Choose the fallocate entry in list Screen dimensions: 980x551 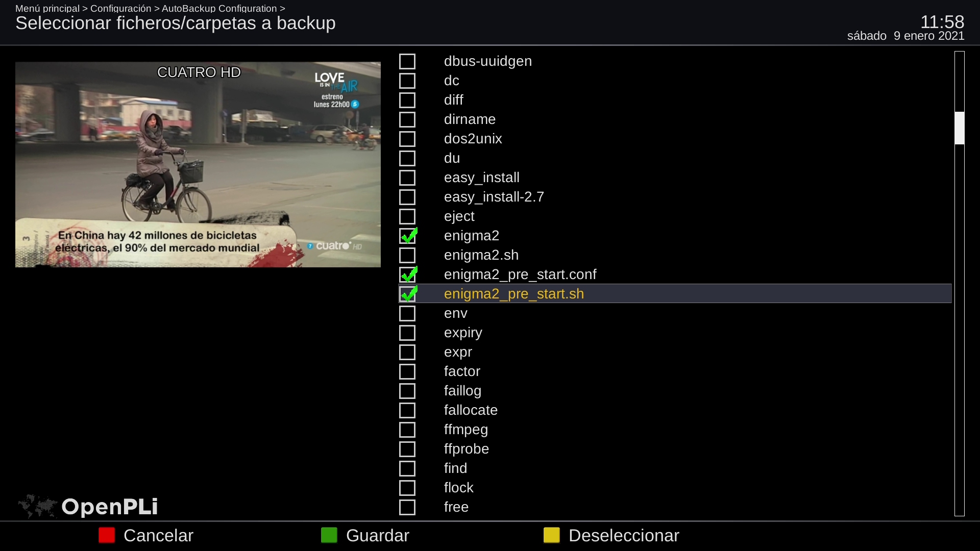pos(470,410)
